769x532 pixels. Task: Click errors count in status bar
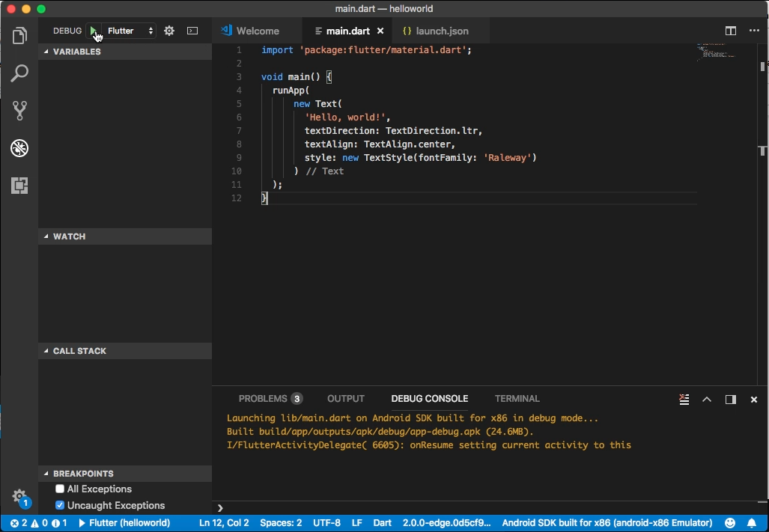click(19, 523)
